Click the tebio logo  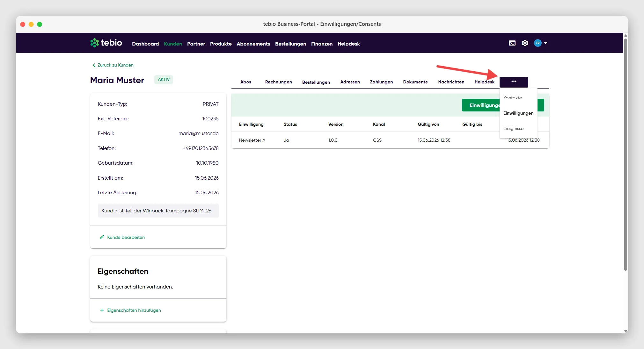pos(106,43)
